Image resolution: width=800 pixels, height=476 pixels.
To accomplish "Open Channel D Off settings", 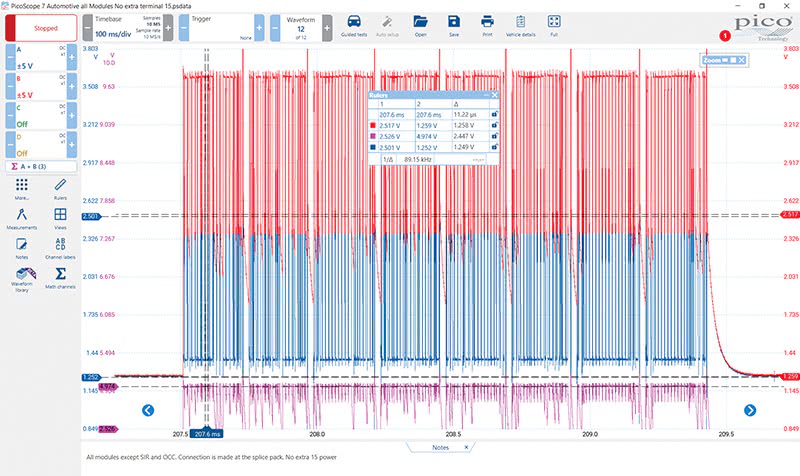I will (41, 144).
